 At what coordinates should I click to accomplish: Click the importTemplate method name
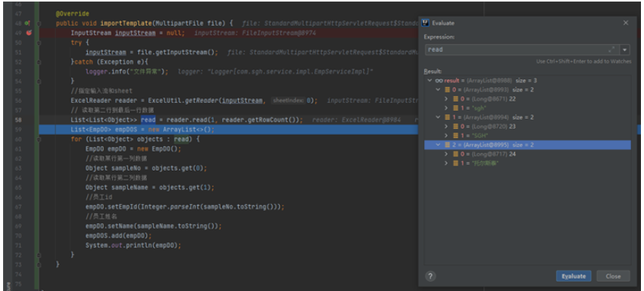click(x=127, y=24)
